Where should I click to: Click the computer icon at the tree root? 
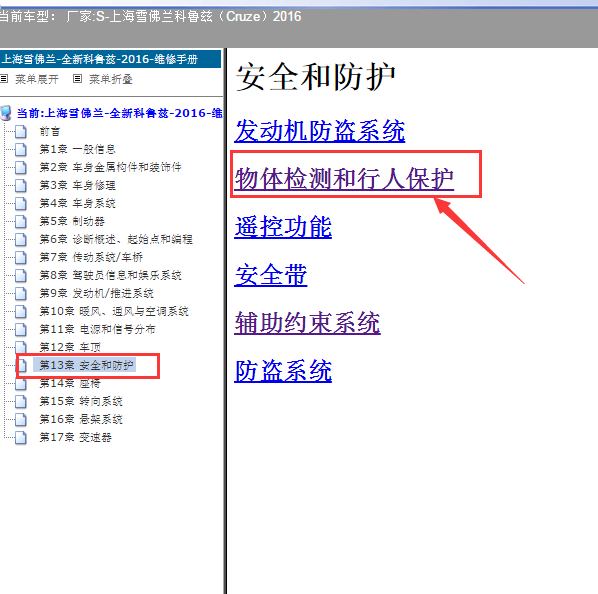[x=6, y=113]
